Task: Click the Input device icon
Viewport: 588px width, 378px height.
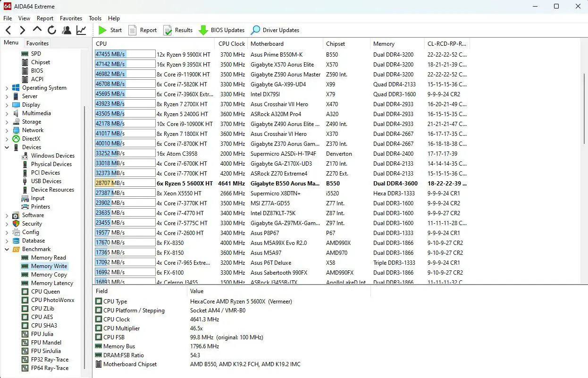Action: (x=25, y=198)
